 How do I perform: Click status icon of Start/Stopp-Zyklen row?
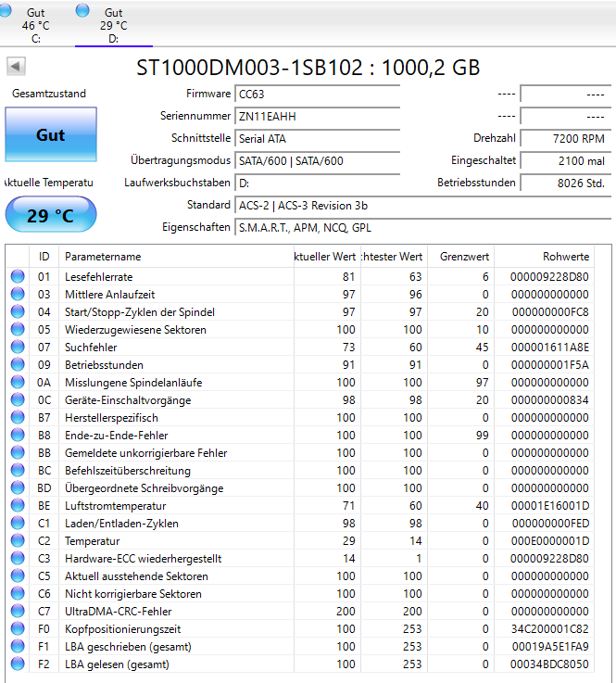(x=18, y=312)
